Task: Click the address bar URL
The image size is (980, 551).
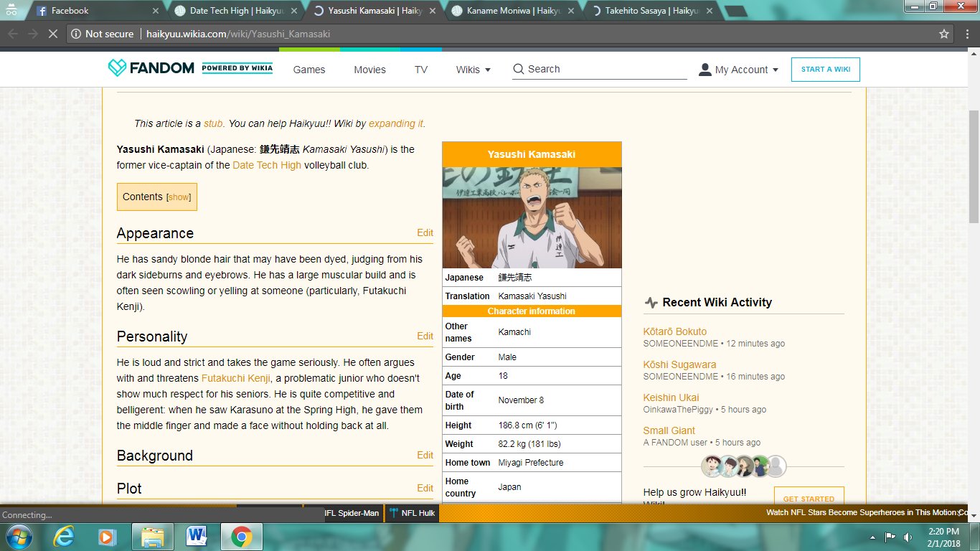Action: [238, 34]
